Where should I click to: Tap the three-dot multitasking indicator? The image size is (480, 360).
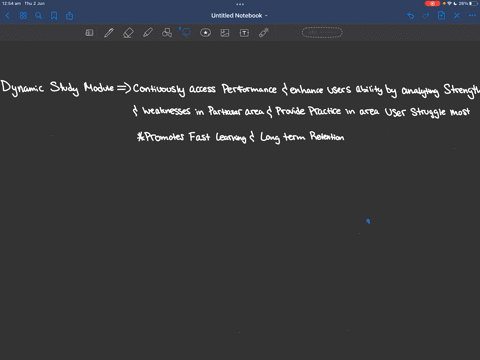[x=240, y=4]
